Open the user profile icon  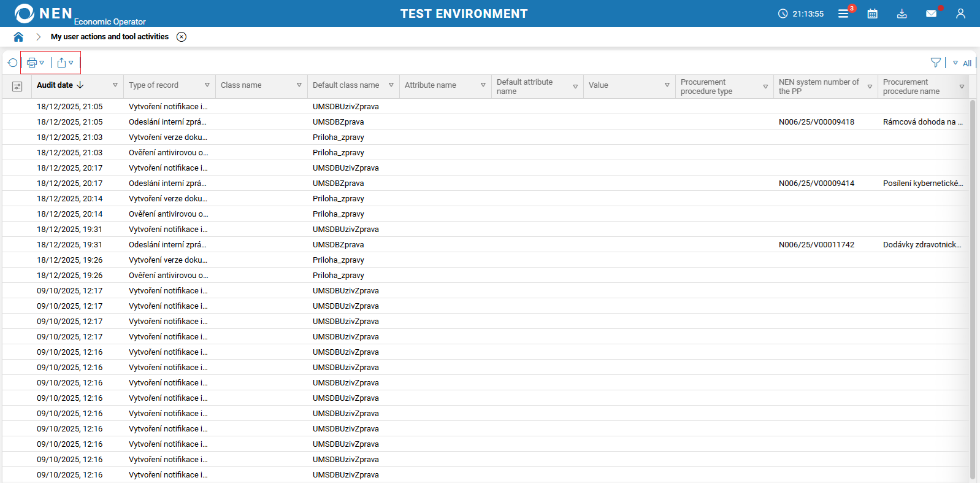click(960, 14)
